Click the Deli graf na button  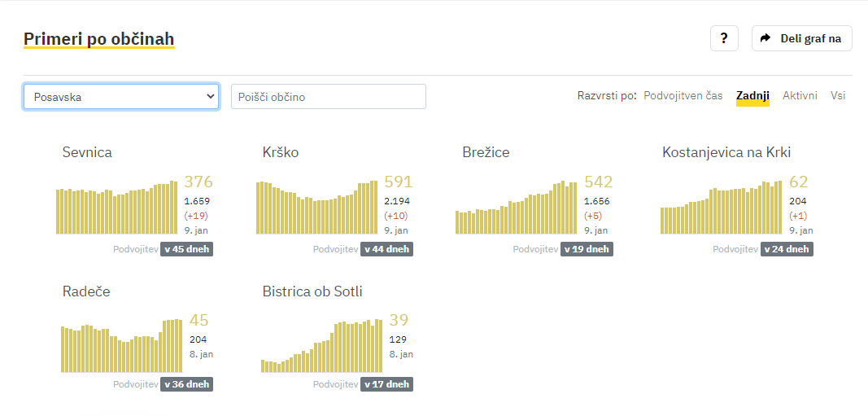click(801, 38)
